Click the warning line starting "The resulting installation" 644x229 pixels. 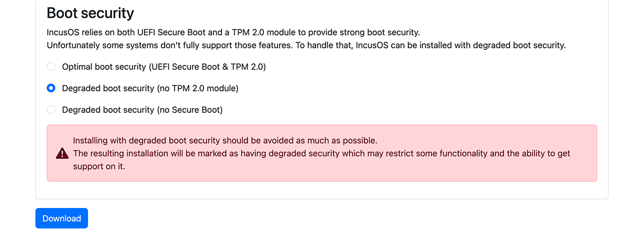coord(321,153)
